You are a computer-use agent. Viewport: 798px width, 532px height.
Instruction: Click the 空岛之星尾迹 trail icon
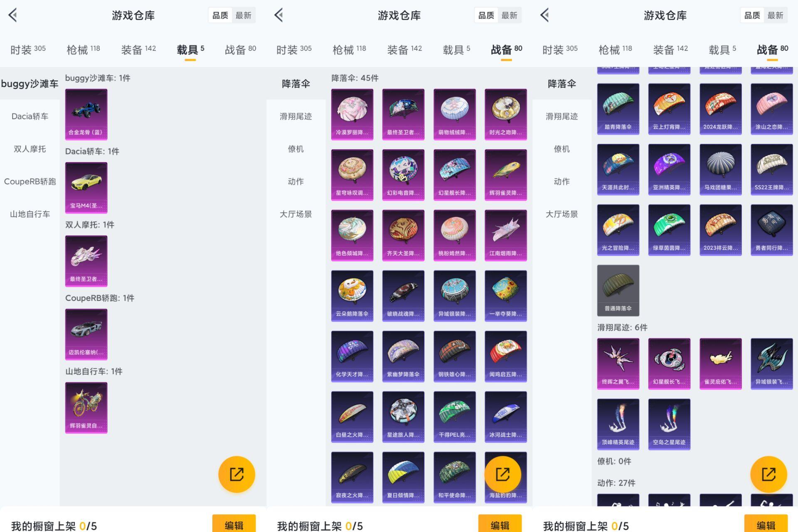(x=669, y=423)
